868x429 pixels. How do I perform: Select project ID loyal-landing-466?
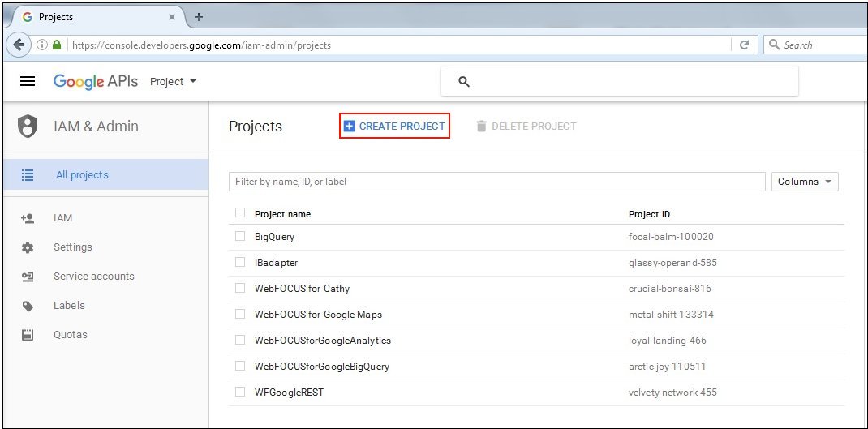[668, 341]
